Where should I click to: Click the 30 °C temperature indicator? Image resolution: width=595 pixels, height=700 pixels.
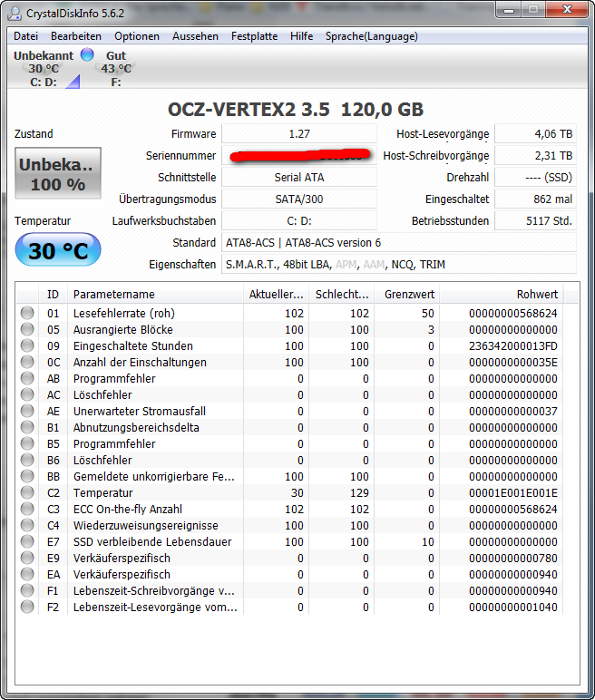[x=58, y=249]
